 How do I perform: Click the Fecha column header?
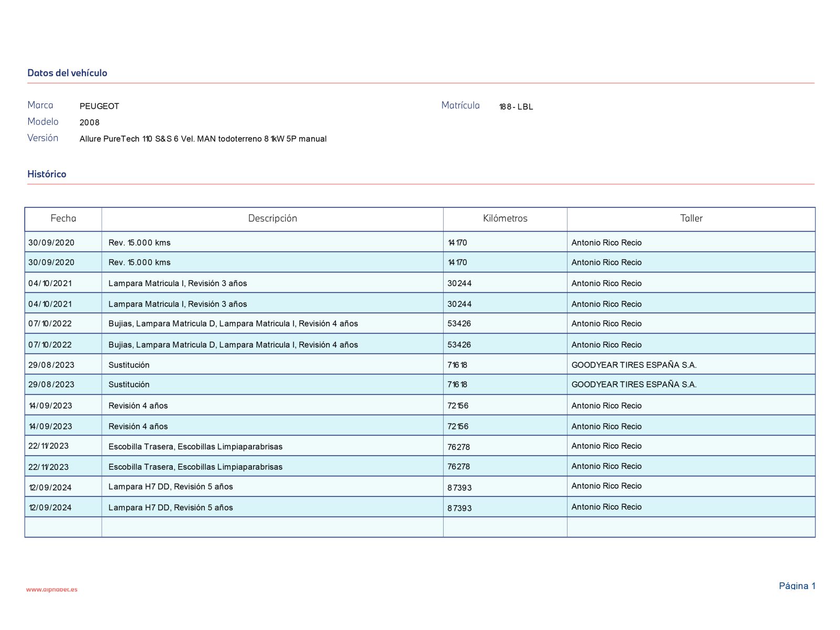(63, 218)
